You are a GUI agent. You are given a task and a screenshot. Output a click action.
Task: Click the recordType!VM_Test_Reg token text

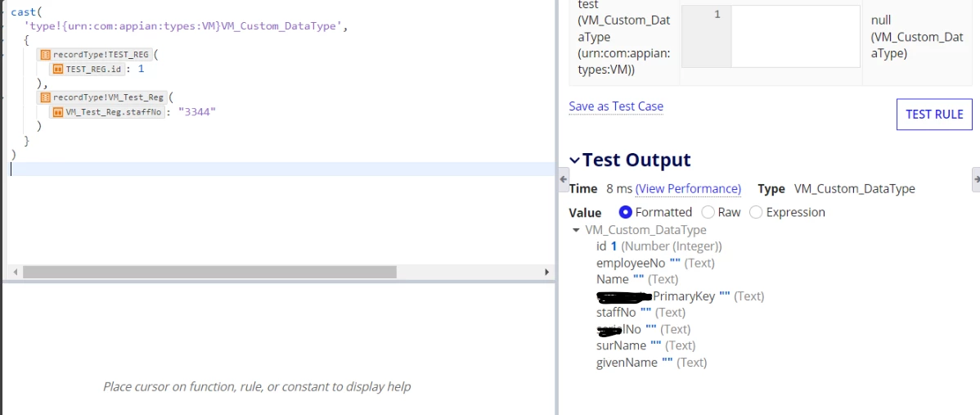108,97
